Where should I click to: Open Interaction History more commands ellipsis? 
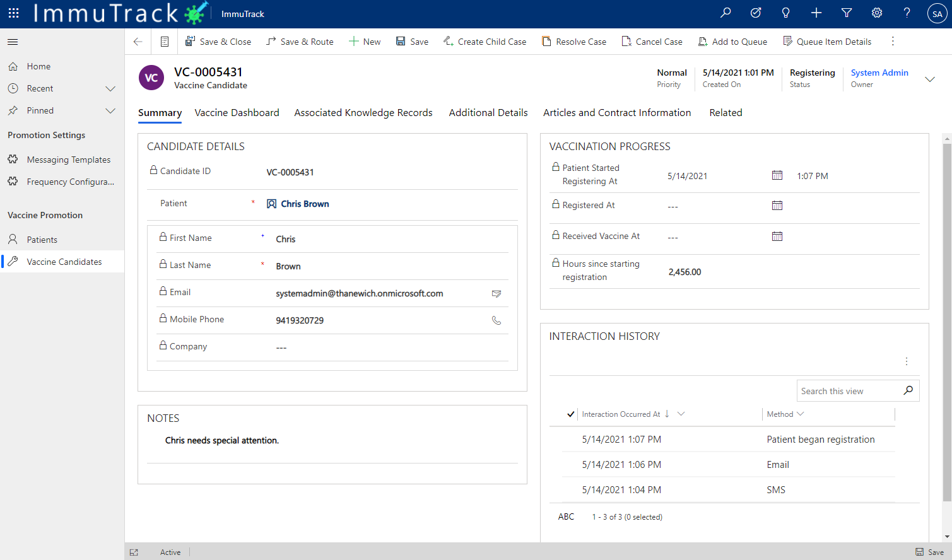coord(907,362)
